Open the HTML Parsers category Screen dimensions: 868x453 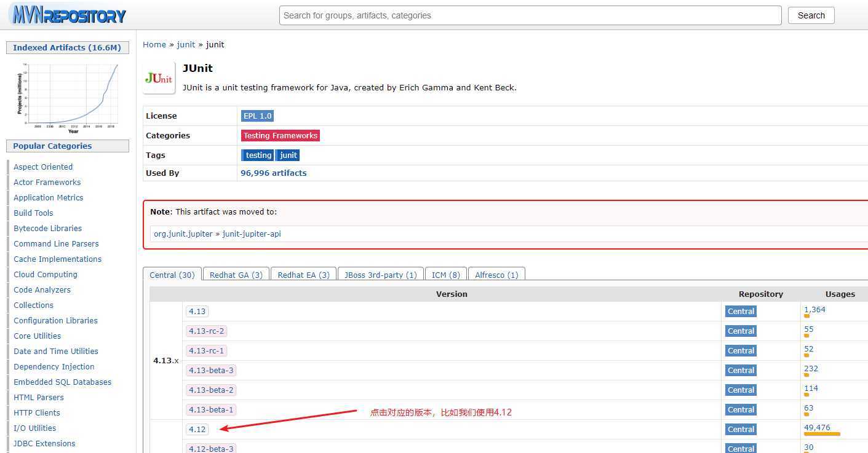click(x=38, y=397)
